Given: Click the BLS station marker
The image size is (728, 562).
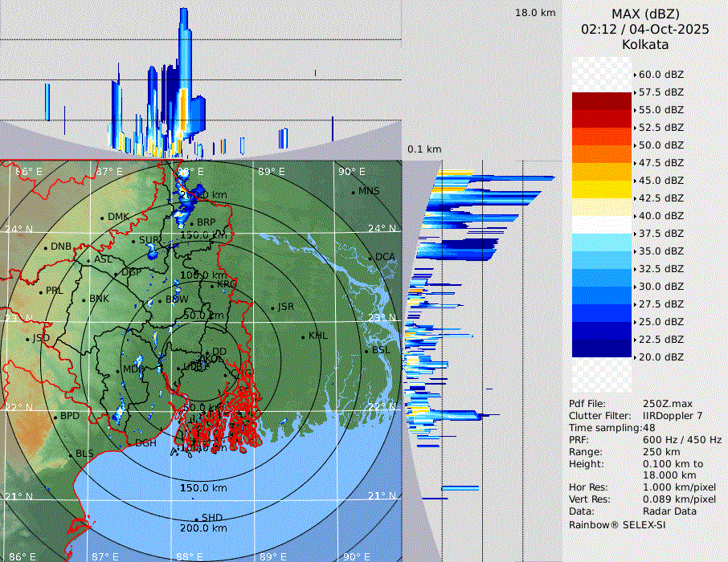Looking at the screenshot, I should pos(71,455).
